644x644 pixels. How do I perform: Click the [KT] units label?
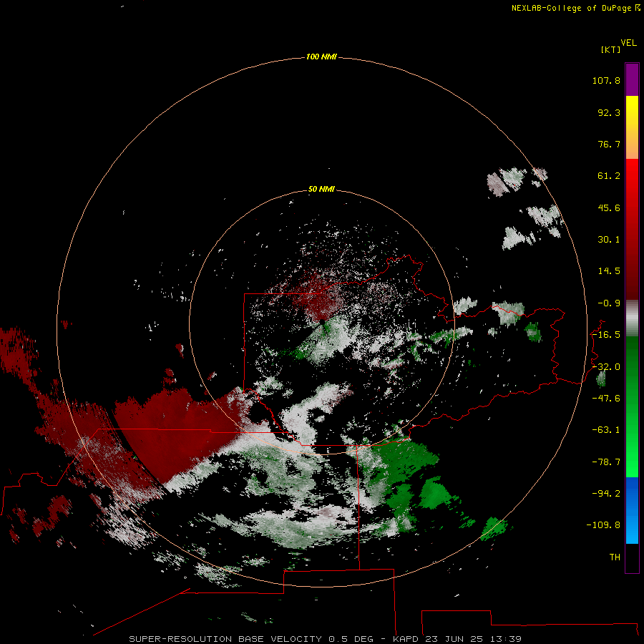tap(611, 49)
